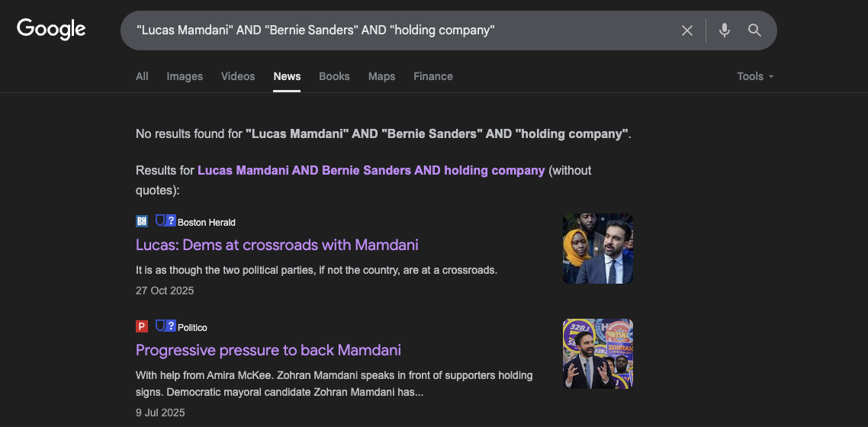Click the Boston Herald article thumbnail
Image resolution: width=868 pixels, height=427 pixels.
(598, 249)
